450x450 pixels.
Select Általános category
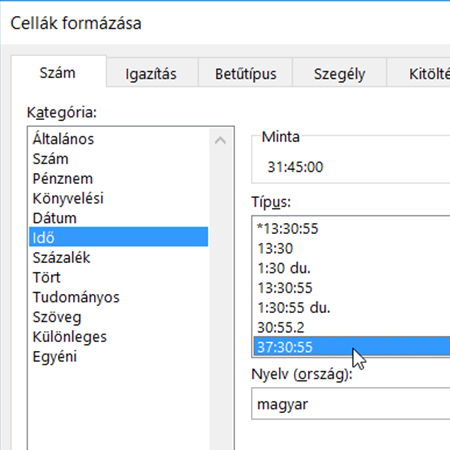[119, 139]
